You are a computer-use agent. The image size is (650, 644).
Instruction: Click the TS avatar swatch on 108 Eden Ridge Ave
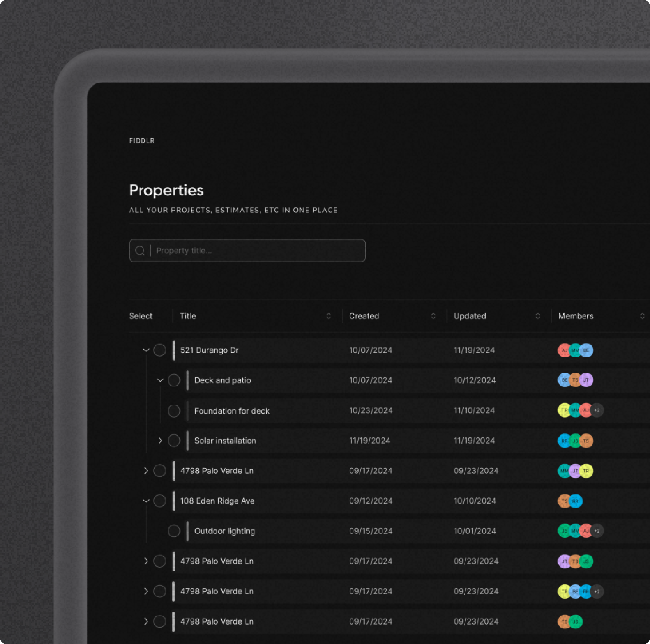(x=563, y=501)
